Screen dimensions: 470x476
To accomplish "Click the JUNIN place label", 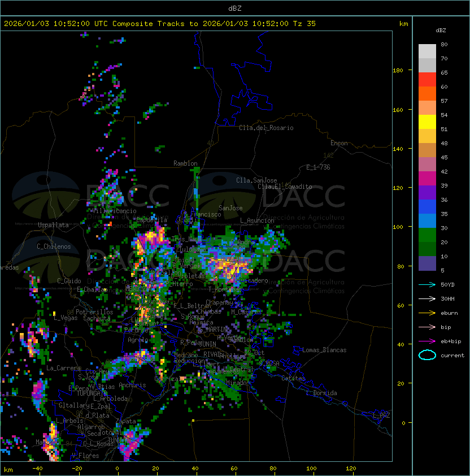I will 208,344.
